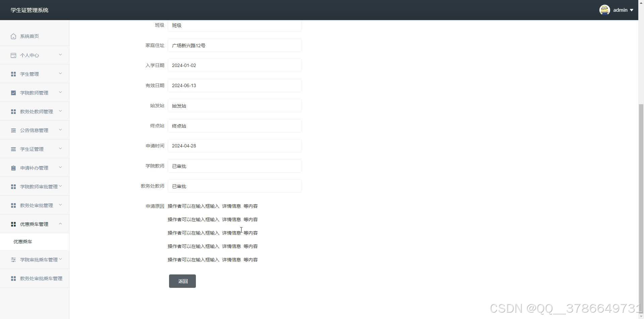Click the grid icon beside 教务处审批管理
Screen dimensions: 644x319
13,205
